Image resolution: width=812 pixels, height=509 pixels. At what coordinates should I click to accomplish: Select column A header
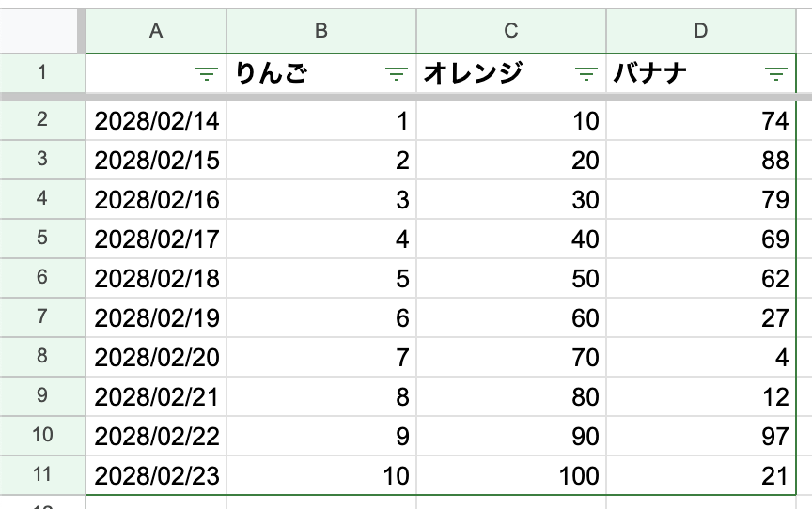156,31
